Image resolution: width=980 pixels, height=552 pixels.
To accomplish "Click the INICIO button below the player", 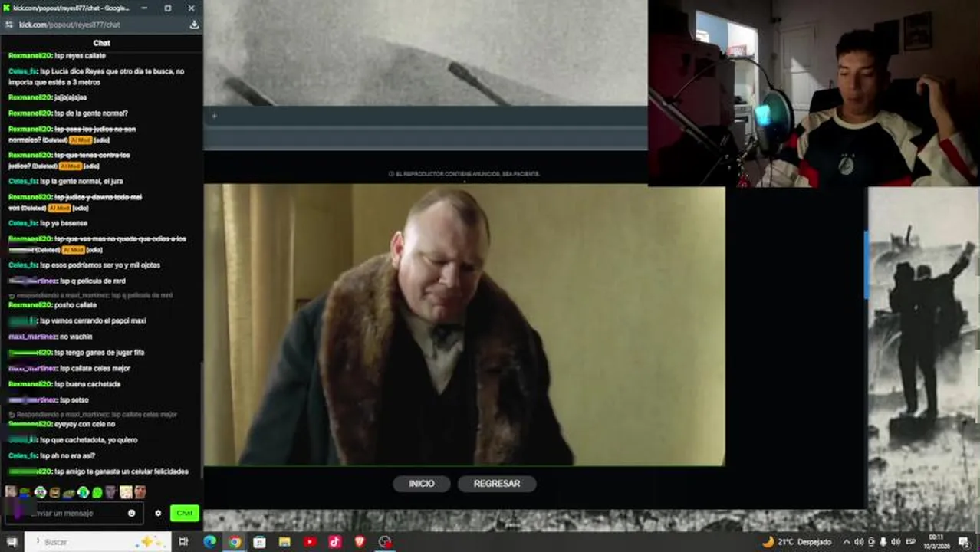I will (x=421, y=484).
